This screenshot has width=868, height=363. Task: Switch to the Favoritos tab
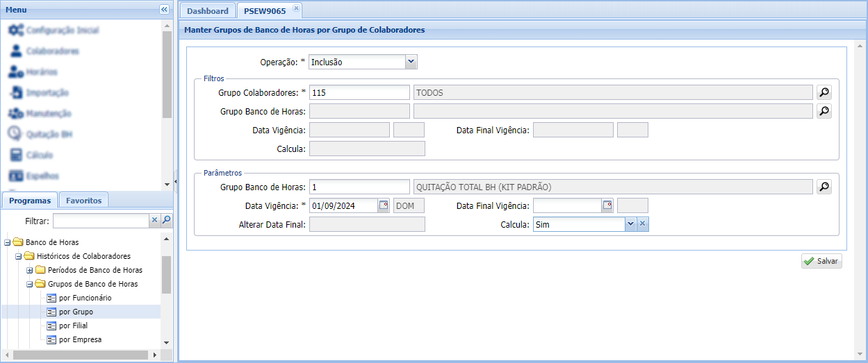(x=83, y=201)
